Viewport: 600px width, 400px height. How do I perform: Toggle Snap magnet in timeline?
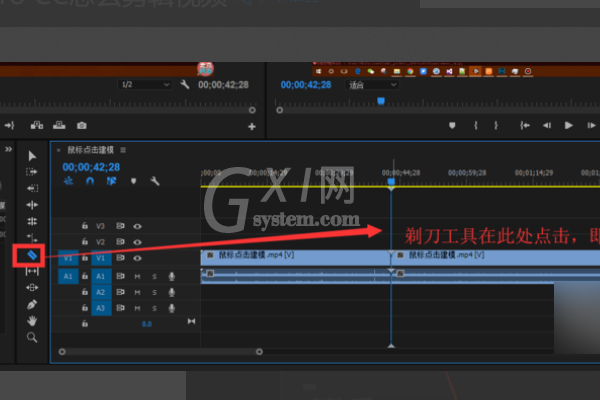[90, 181]
